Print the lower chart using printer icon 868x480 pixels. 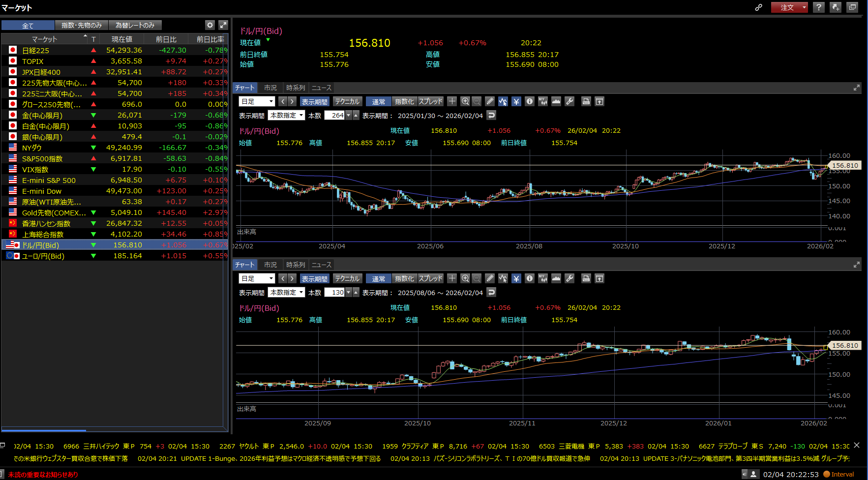point(586,278)
